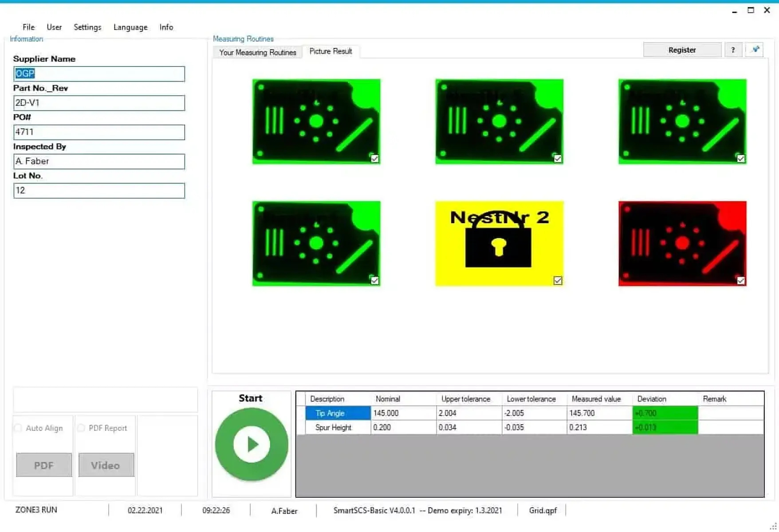Open the Language menu

click(x=130, y=27)
